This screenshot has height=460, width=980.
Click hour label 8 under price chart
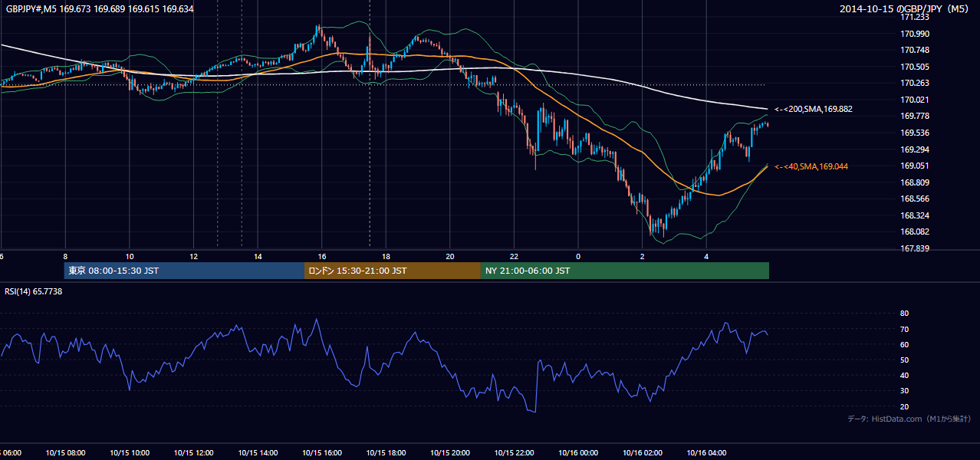pos(65,257)
